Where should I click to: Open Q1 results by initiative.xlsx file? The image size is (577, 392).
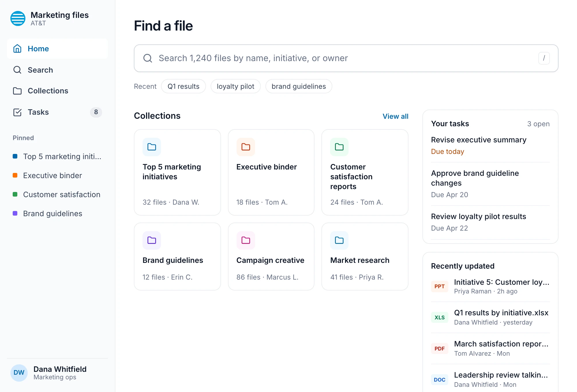coord(490,317)
